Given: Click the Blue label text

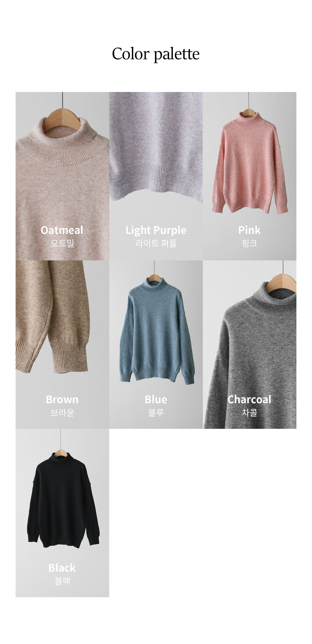Looking at the screenshot, I should pyautogui.click(x=156, y=399).
